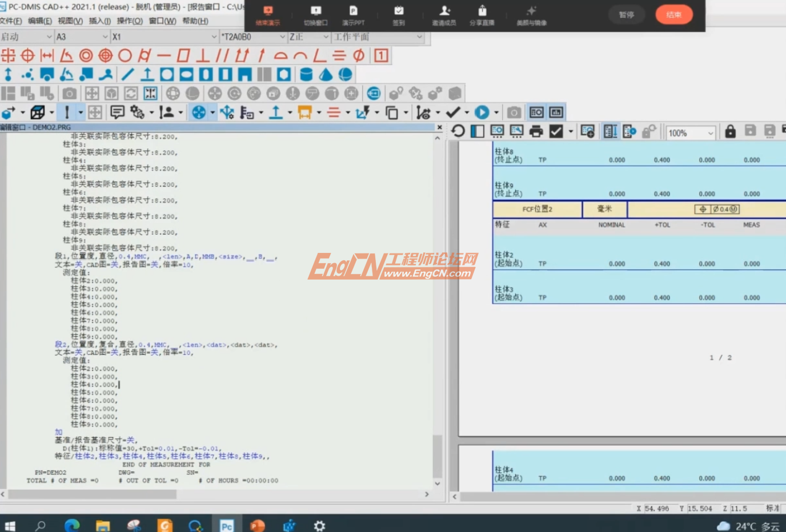The image size is (786, 532).
Task: Click the position dimension crosshair icon
Action: coord(27,55)
